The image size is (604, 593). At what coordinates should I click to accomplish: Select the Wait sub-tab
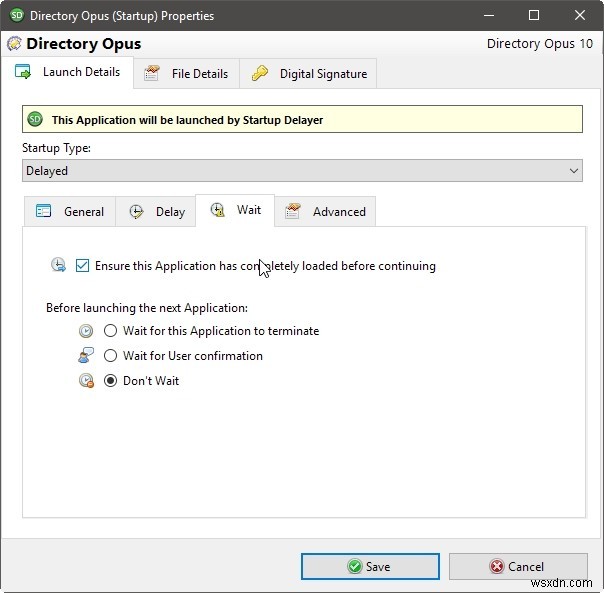click(235, 210)
